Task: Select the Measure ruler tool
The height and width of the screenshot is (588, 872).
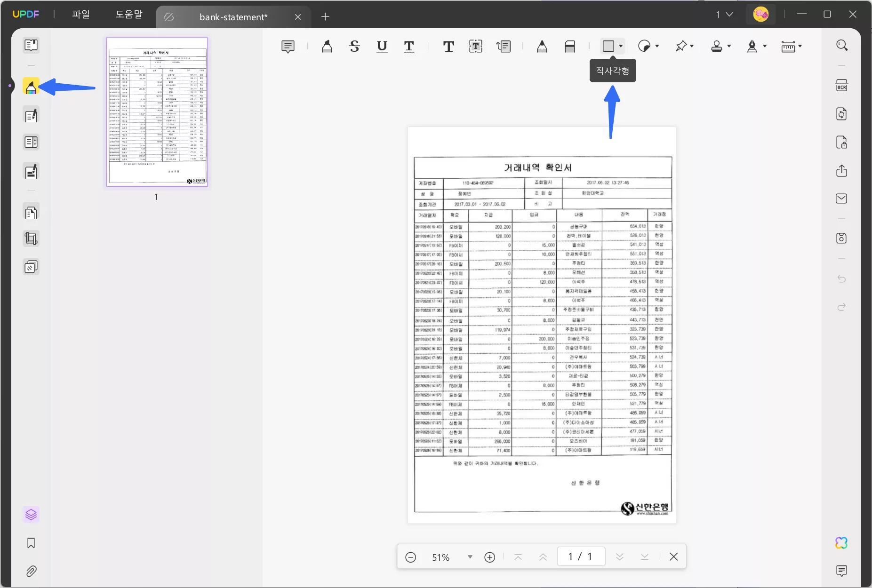Action: [x=788, y=46]
